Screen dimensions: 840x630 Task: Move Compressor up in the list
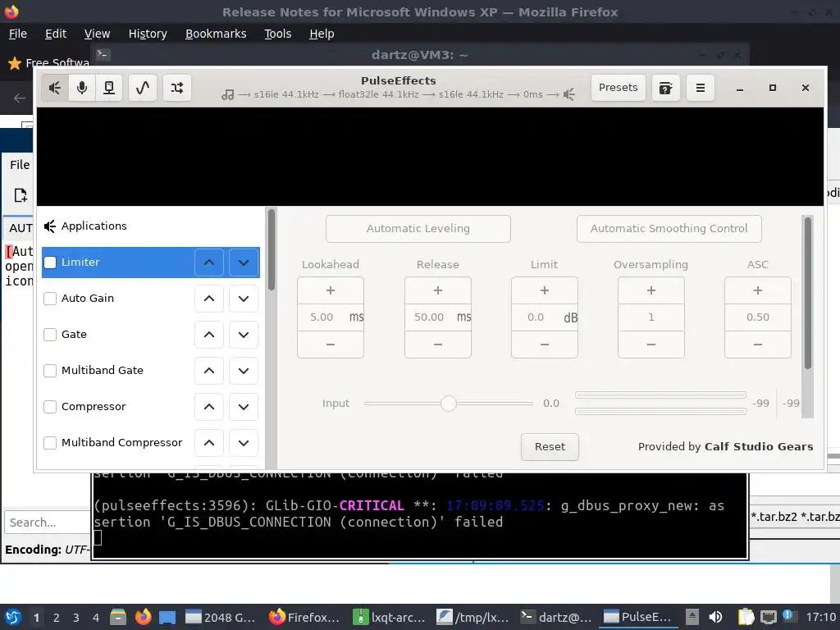(209, 407)
